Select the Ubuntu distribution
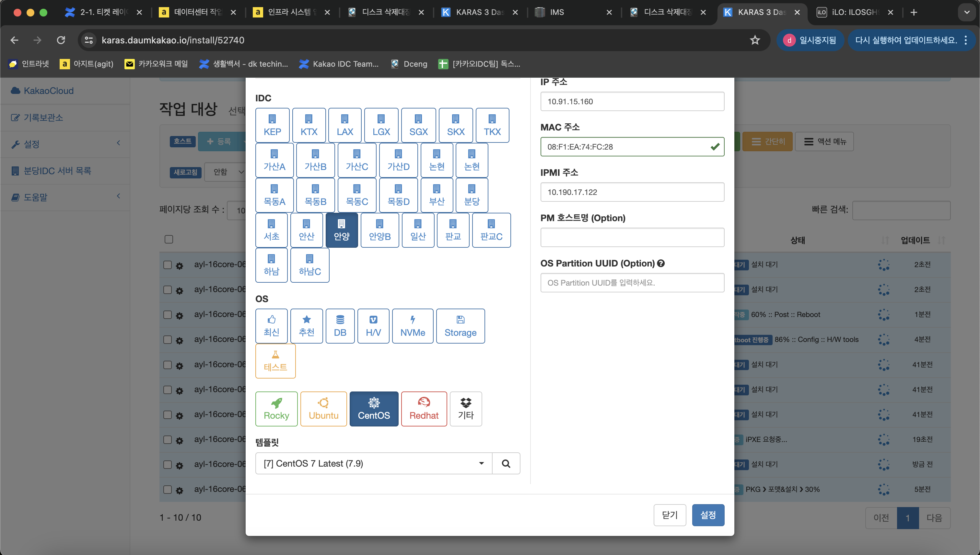 323,409
